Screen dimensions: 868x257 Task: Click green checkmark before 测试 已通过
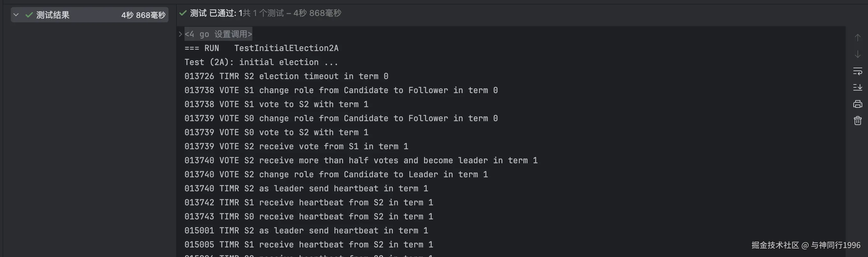point(183,13)
